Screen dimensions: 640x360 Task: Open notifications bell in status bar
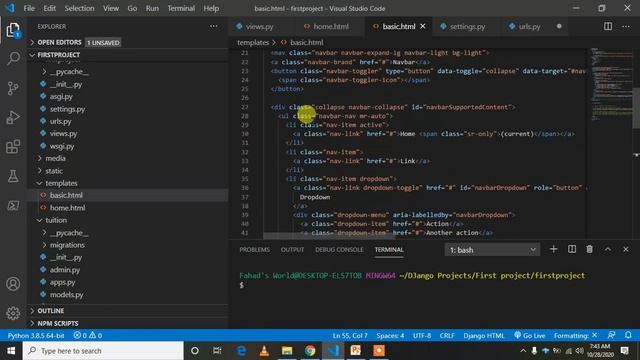628,336
